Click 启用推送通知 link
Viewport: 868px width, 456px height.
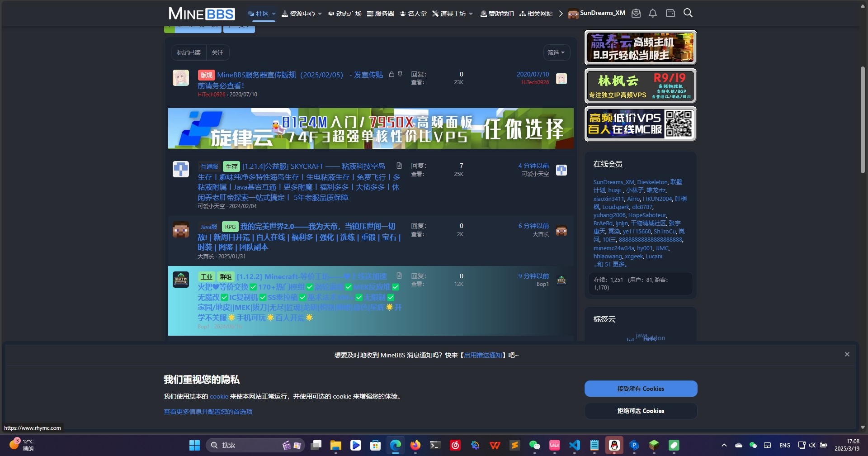coord(483,355)
